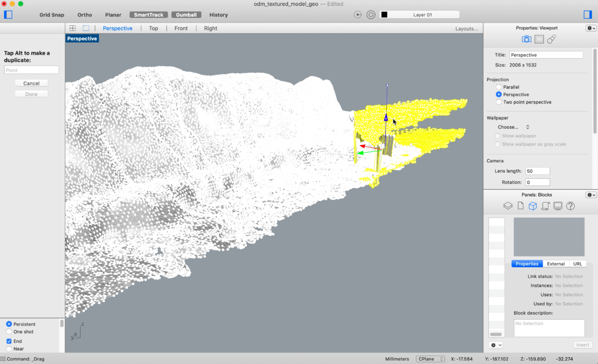Open the Notes scroll panel icon

tap(545, 206)
